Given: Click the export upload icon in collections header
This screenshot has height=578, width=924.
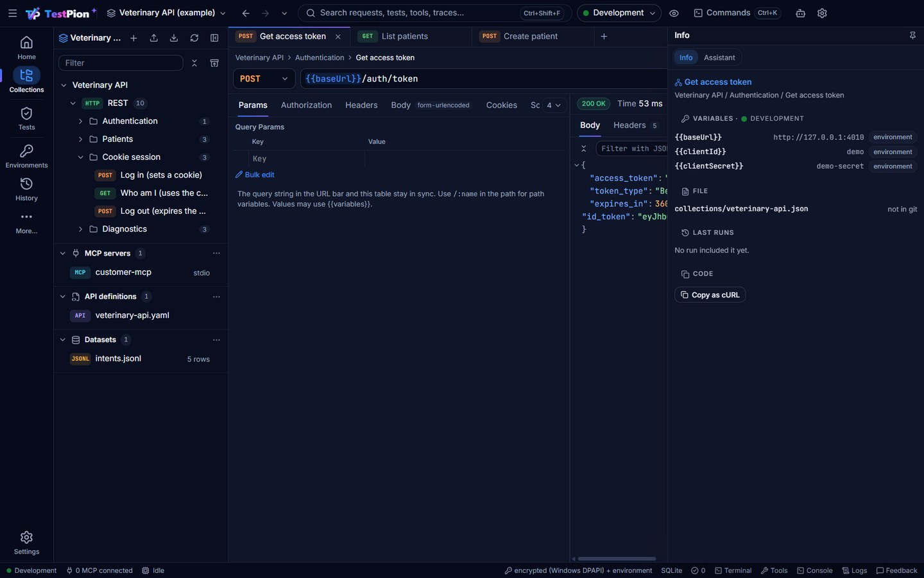Looking at the screenshot, I should 154,38.
